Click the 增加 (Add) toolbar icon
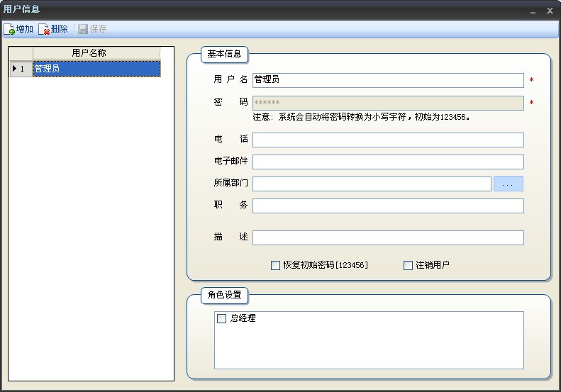Image resolution: width=561 pixels, height=392 pixels. click(x=10, y=29)
